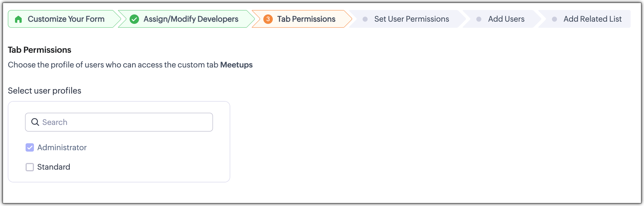The height and width of the screenshot is (206, 644).
Task: Navigate to Add Related List step
Action: tap(592, 19)
